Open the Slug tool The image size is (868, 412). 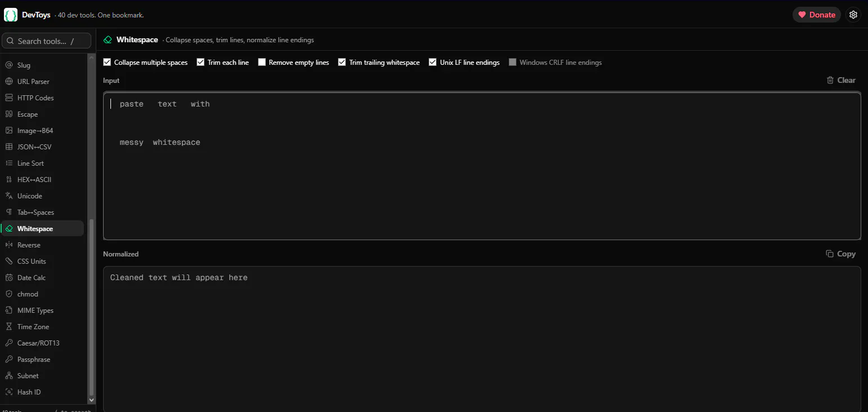(42, 65)
